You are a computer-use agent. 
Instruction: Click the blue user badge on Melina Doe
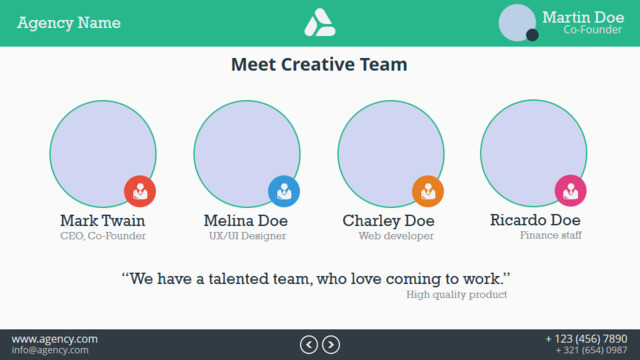click(x=284, y=191)
